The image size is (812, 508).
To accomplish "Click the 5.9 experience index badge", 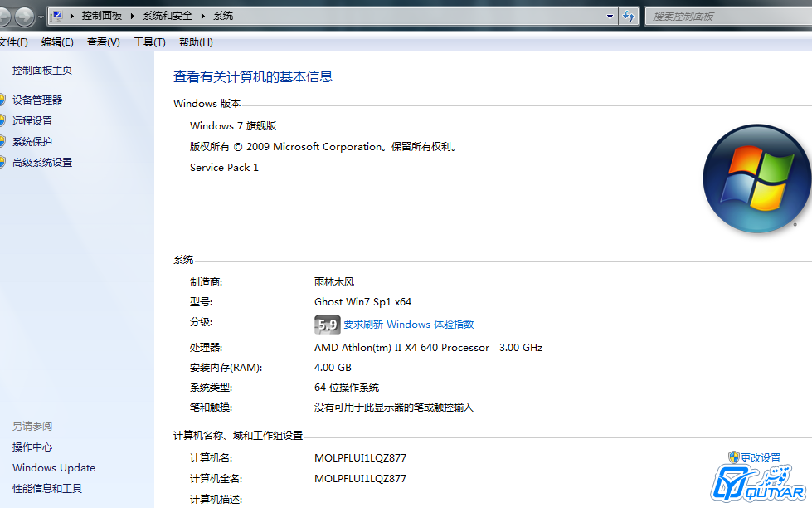I will coord(328,325).
